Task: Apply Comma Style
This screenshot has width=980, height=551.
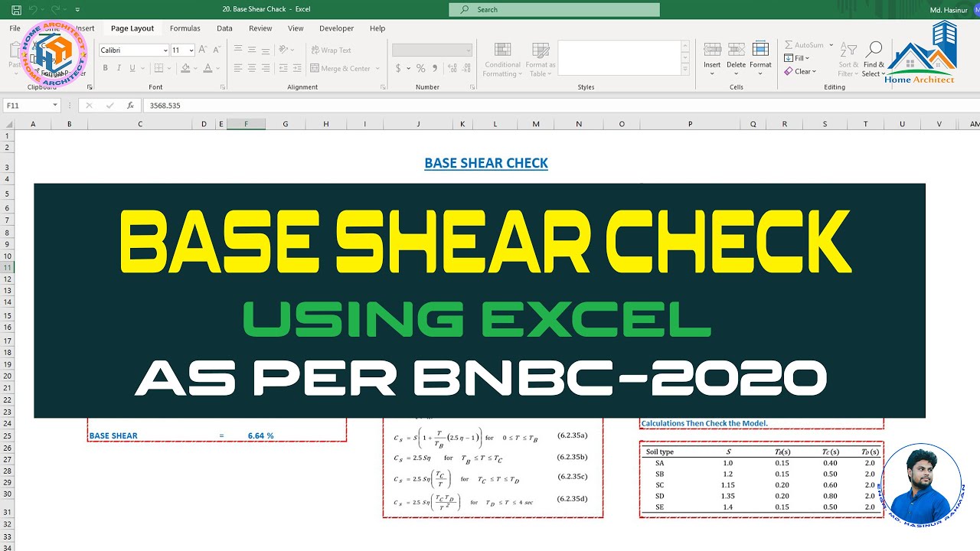Action: [x=434, y=68]
